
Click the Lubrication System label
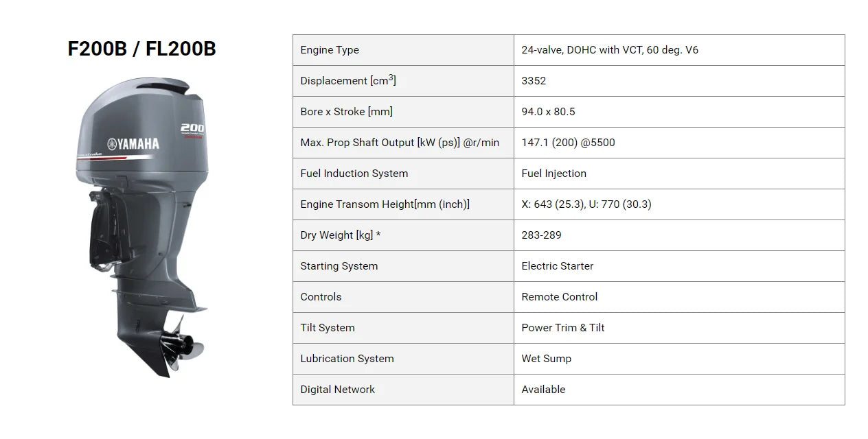pyautogui.click(x=347, y=359)
